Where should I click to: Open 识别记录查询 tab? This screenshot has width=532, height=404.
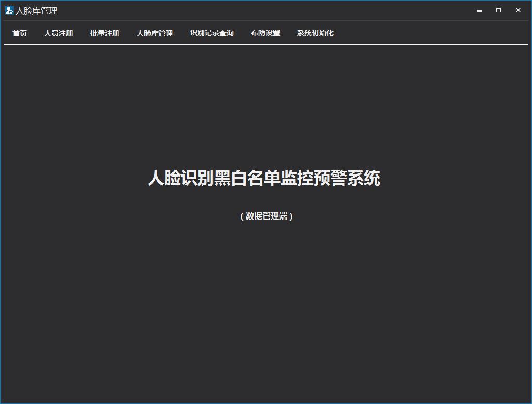pos(212,33)
